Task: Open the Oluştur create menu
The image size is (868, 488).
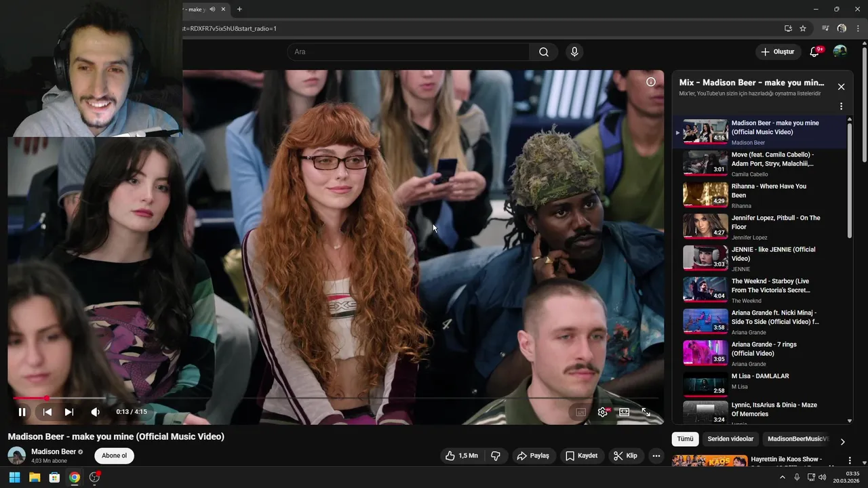Action: point(777,52)
